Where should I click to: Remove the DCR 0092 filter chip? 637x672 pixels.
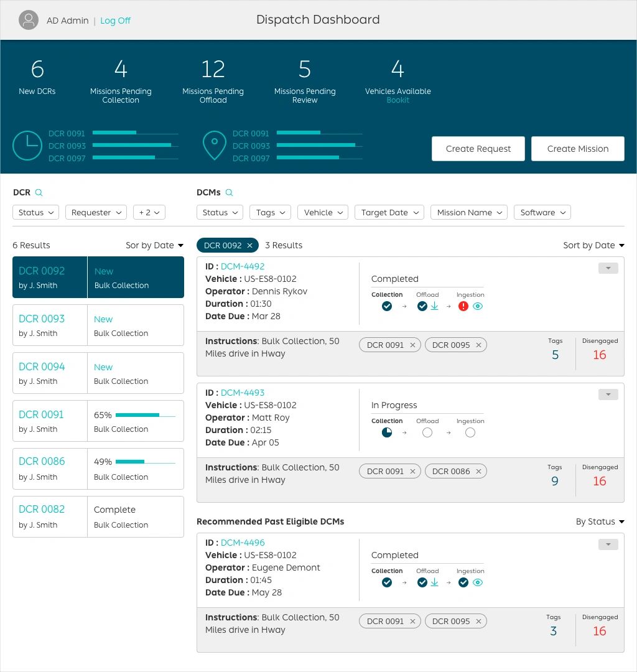[x=250, y=246]
